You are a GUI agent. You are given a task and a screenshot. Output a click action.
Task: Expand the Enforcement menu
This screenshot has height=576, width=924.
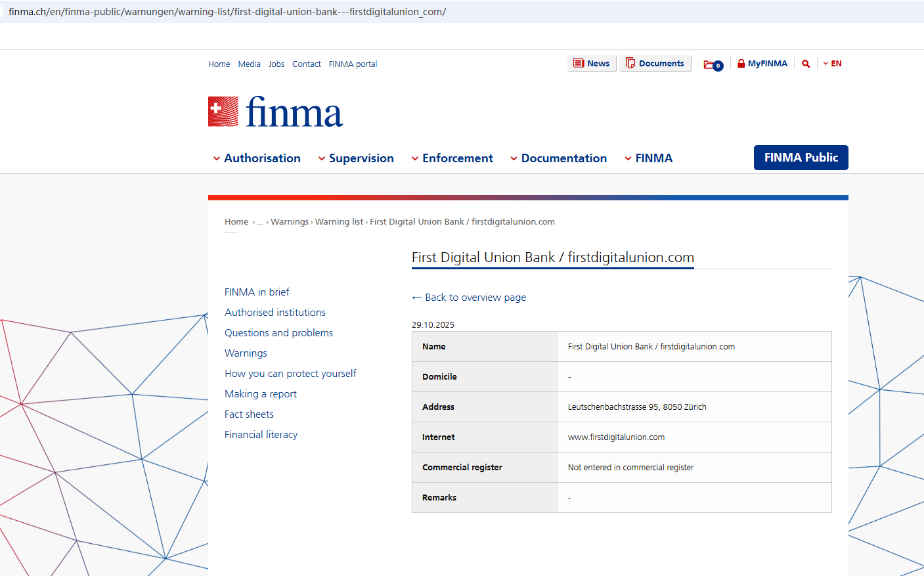pos(452,158)
